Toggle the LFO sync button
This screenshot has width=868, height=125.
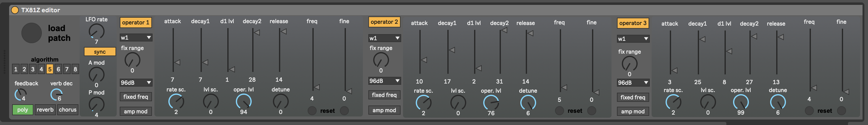coord(100,52)
